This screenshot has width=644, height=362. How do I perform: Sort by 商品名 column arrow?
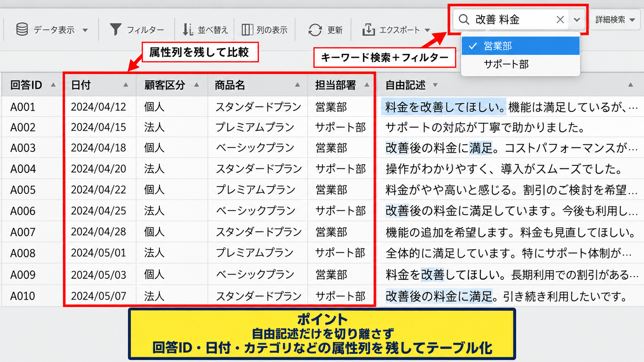(297, 85)
